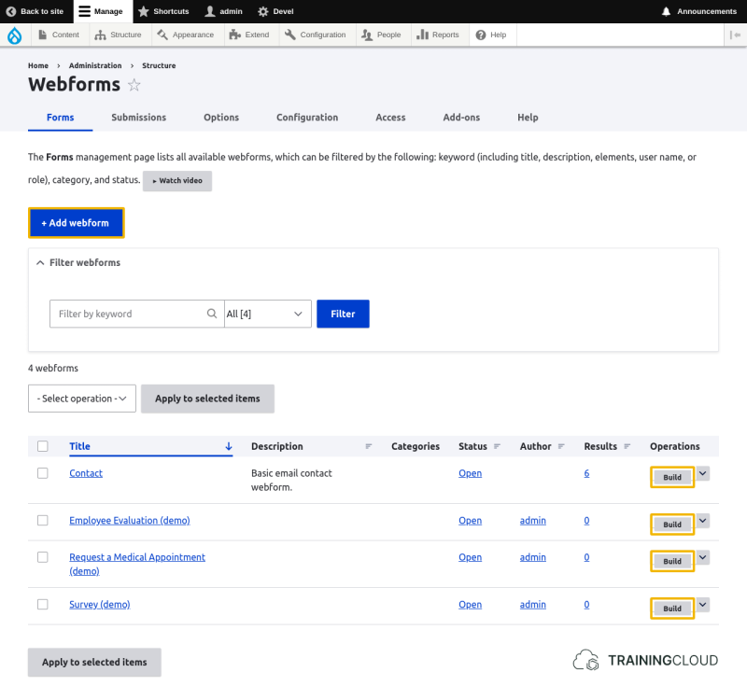
Task: Click the Contact results count 6 link
Action: tap(586, 473)
